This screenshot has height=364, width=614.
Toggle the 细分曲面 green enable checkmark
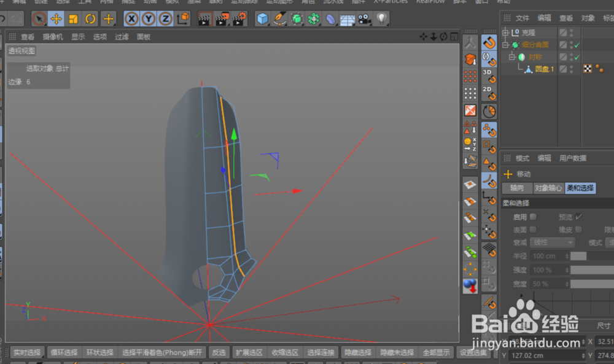pyautogui.click(x=577, y=45)
